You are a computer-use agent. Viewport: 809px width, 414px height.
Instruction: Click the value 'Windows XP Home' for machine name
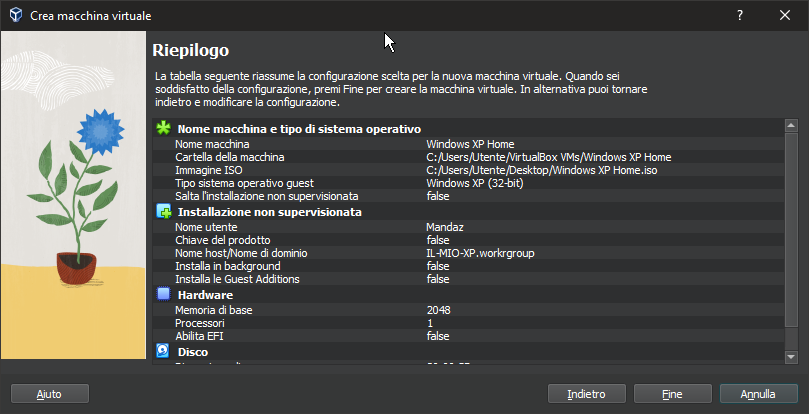point(470,144)
